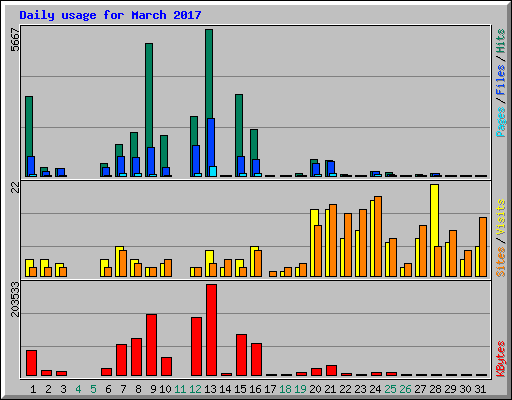Screen dimensions: 512x400
Task: Click day label 27 on the x-axis
Action: pos(420,389)
